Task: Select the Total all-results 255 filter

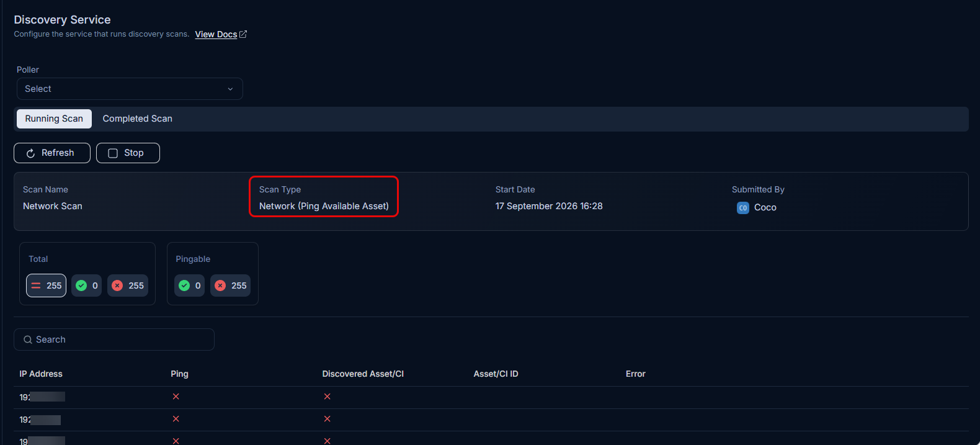Action: pos(46,285)
